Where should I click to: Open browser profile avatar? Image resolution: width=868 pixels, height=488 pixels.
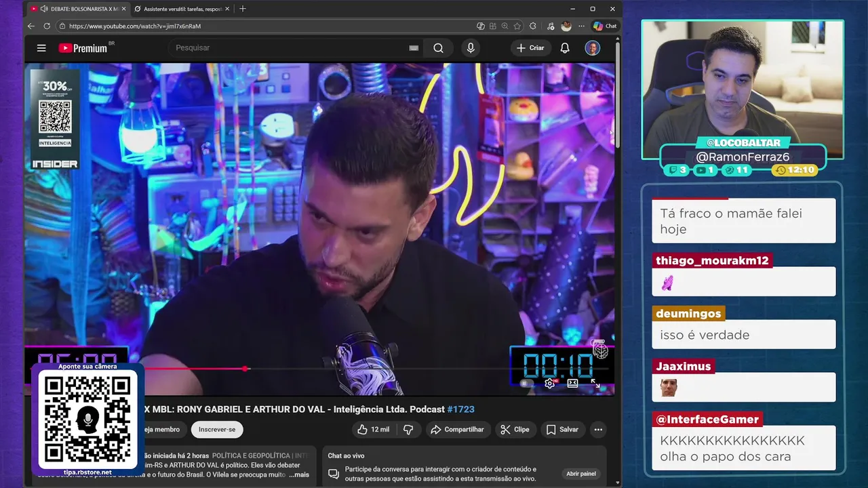566,26
